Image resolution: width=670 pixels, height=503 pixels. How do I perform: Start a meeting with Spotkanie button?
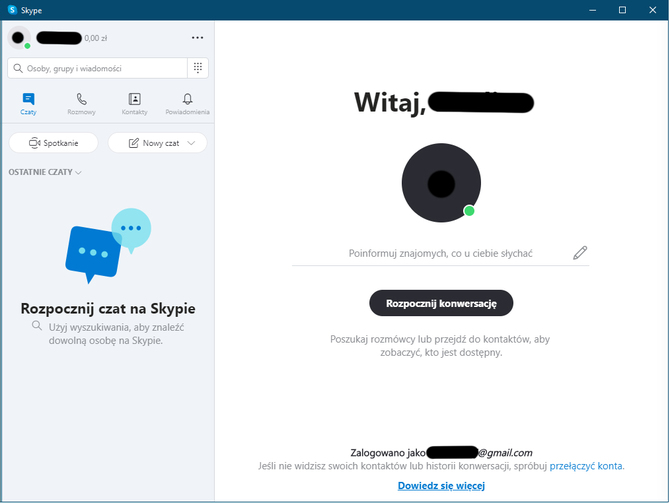[53, 143]
